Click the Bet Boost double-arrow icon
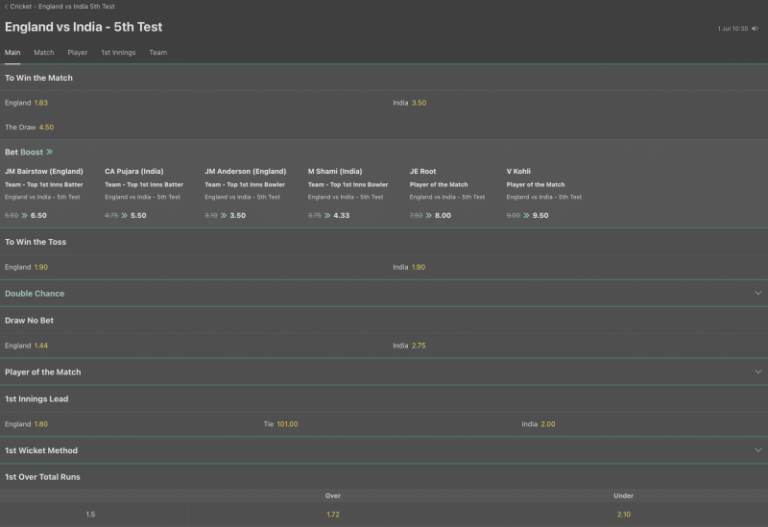This screenshot has height=527, width=768. click(x=49, y=152)
